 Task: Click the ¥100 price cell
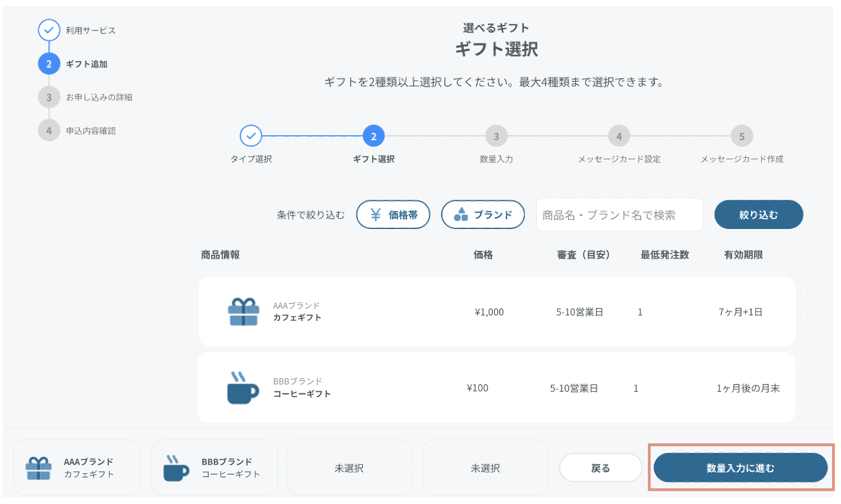tap(477, 388)
